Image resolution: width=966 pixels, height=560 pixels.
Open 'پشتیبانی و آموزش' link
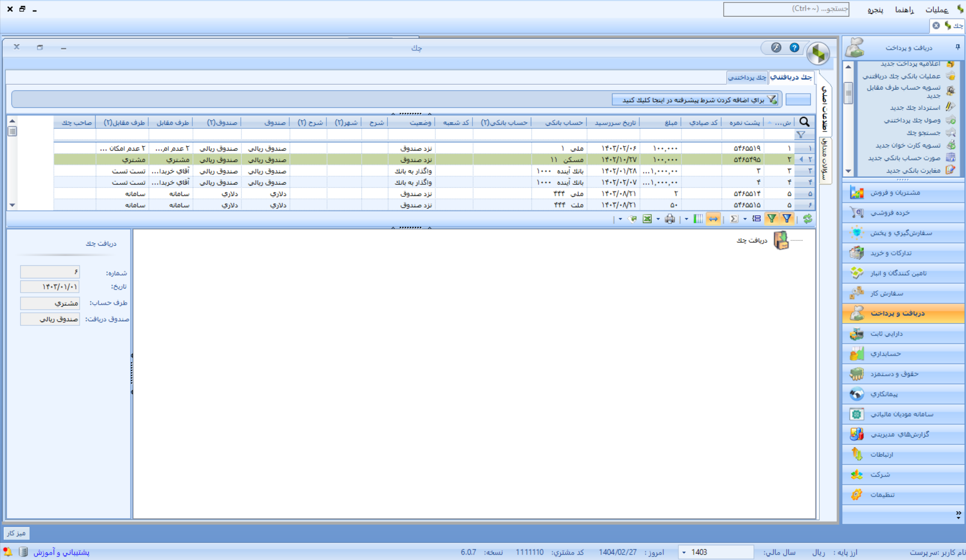point(61,552)
